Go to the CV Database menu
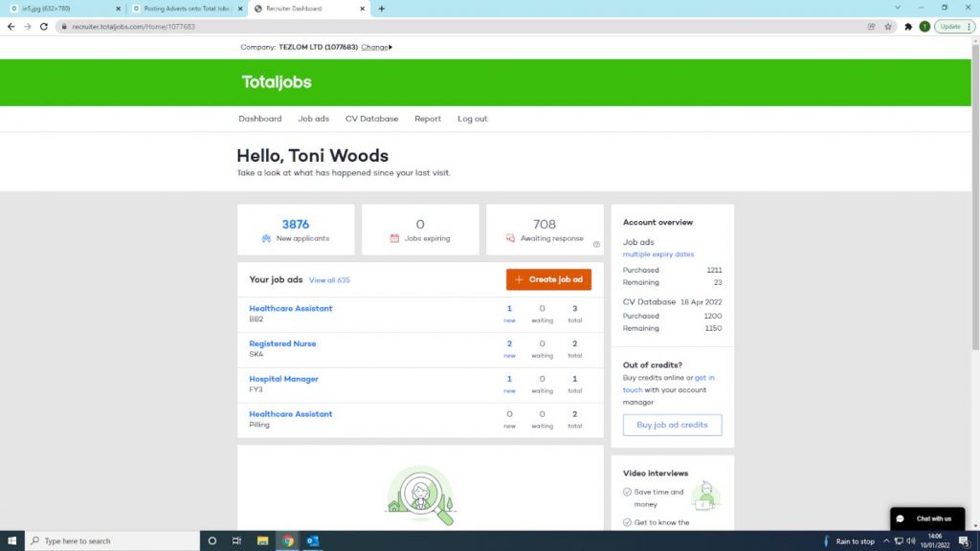The width and height of the screenshot is (980, 551). pos(371,119)
